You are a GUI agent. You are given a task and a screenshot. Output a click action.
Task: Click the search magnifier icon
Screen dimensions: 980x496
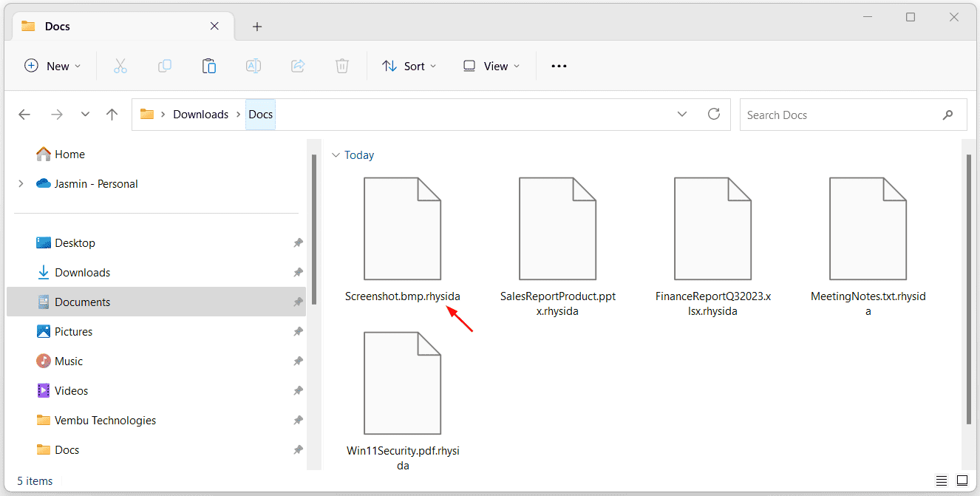948,115
